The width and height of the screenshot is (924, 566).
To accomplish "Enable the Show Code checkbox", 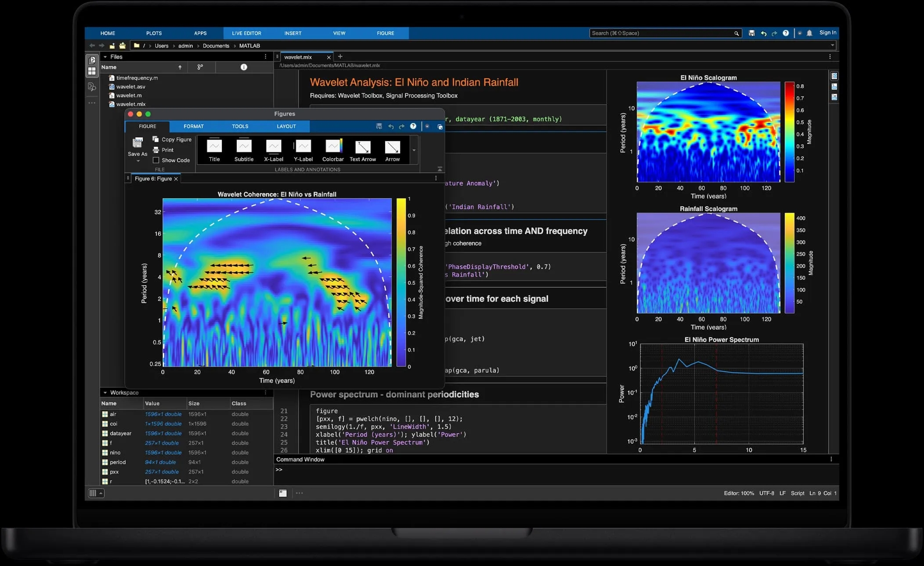I will point(157,160).
